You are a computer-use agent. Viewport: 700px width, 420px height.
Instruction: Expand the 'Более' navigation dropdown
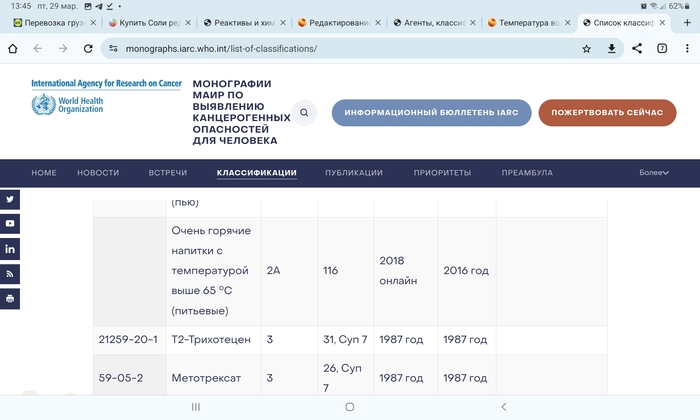coord(654,173)
